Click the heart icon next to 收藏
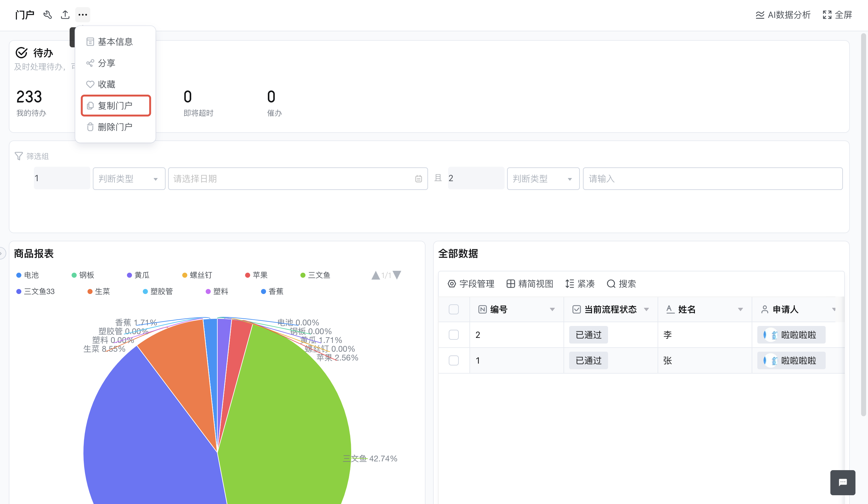 coord(90,84)
